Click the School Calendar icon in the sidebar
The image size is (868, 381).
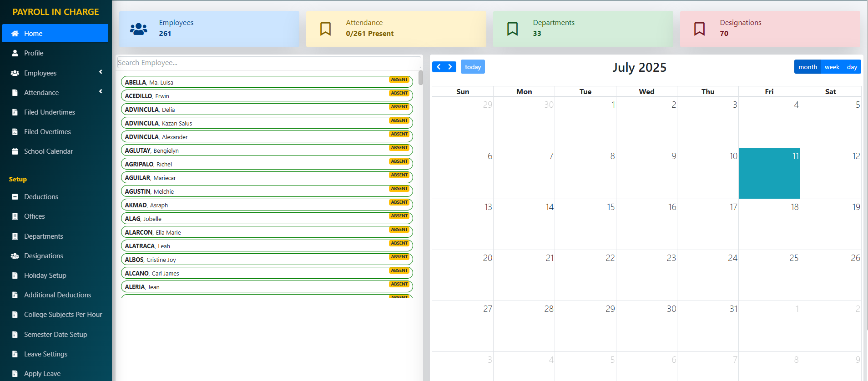click(x=15, y=151)
